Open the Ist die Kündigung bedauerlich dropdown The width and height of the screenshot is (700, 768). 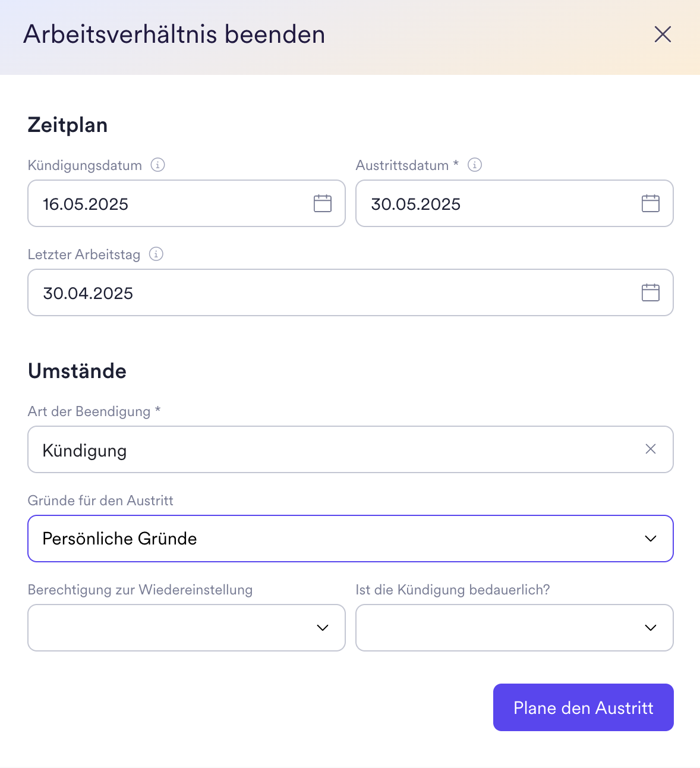tap(650, 628)
